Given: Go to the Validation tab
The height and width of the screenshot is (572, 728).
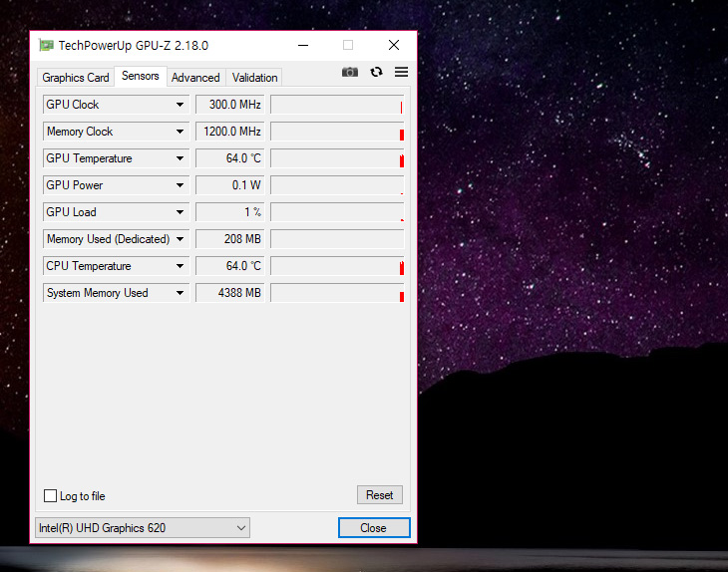Looking at the screenshot, I should pyautogui.click(x=254, y=78).
